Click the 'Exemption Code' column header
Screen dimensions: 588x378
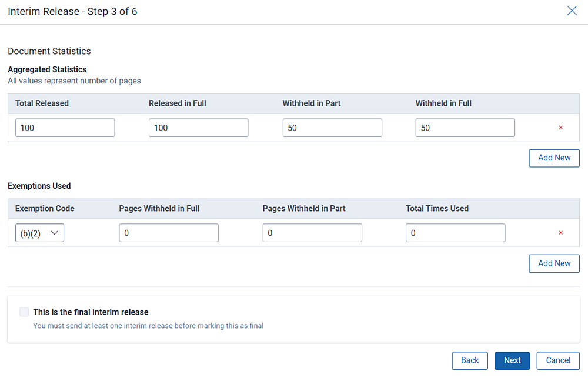coord(45,209)
